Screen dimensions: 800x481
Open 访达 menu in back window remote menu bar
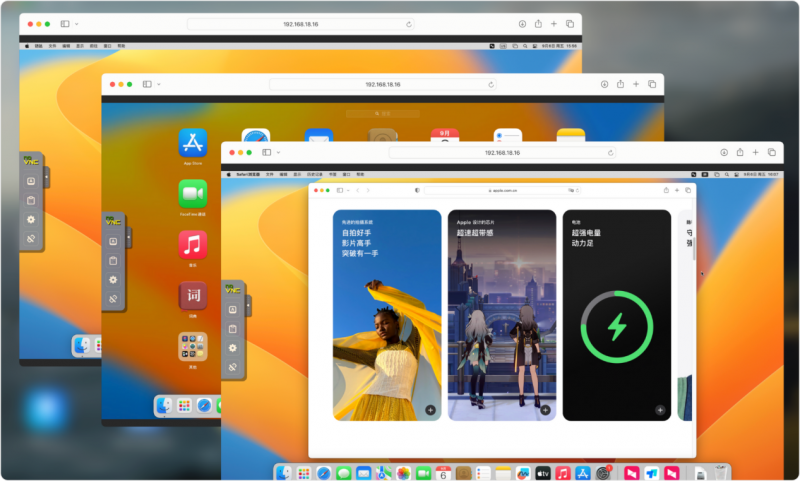tap(39, 46)
